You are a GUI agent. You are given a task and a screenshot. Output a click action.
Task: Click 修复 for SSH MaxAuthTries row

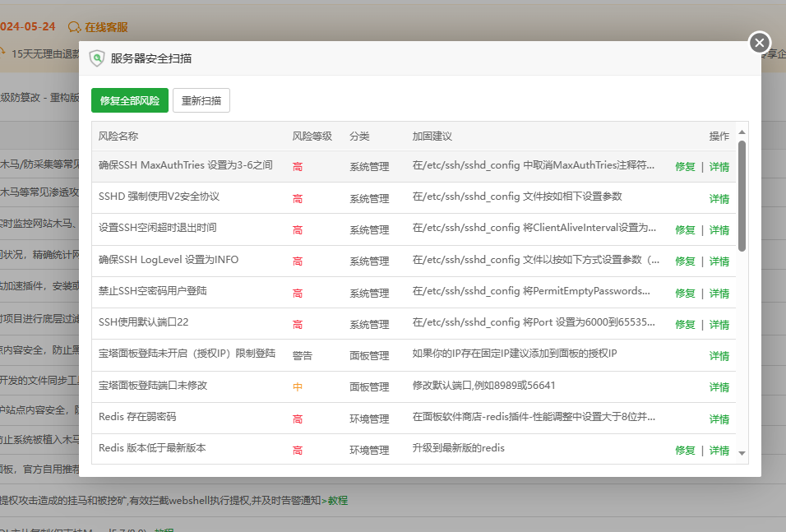(685, 167)
